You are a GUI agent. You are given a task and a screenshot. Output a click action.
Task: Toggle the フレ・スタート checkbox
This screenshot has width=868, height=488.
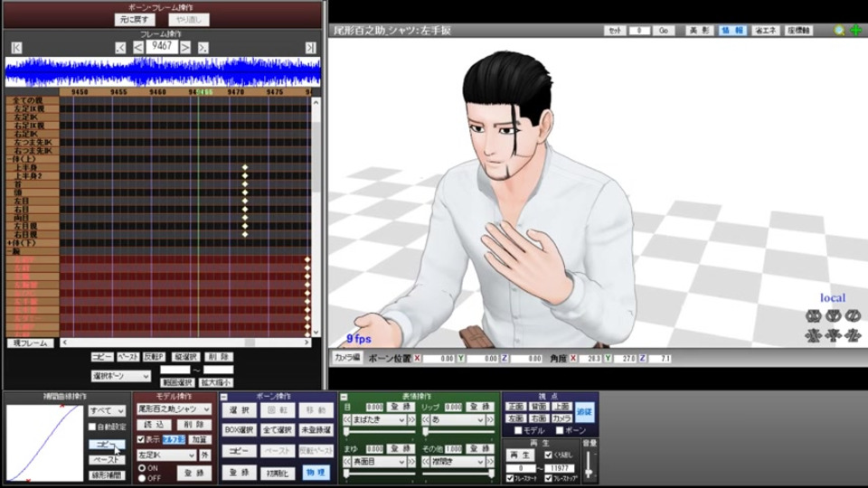(510, 478)
